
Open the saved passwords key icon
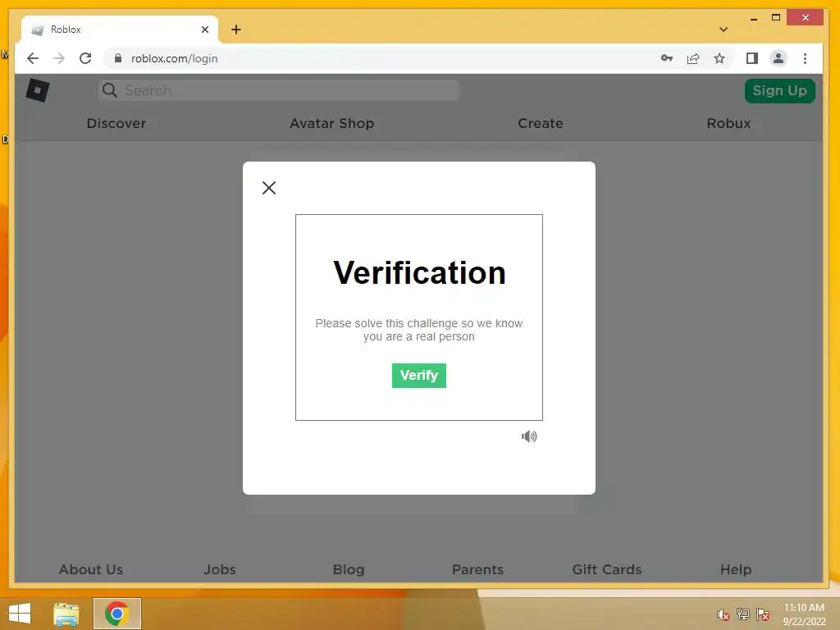(x=666, y=58)
